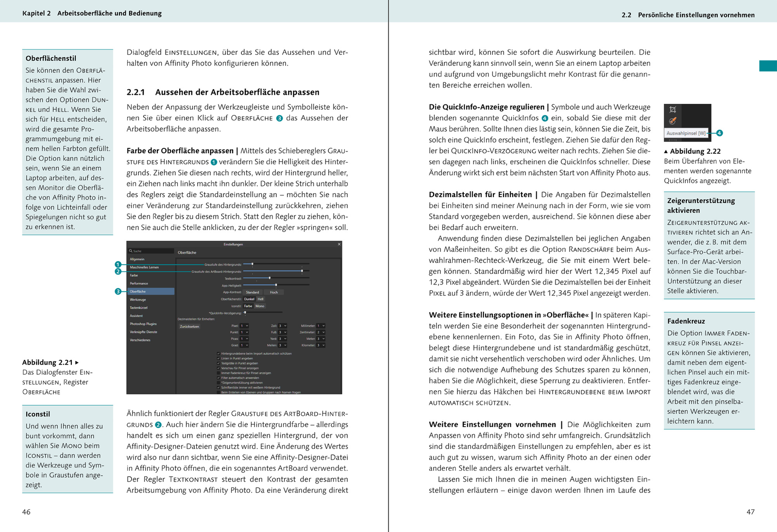This screenshot has height=532, width=777.
Task: Open the Zentimeter decimal places dropdown
Action: click(321, 332)
